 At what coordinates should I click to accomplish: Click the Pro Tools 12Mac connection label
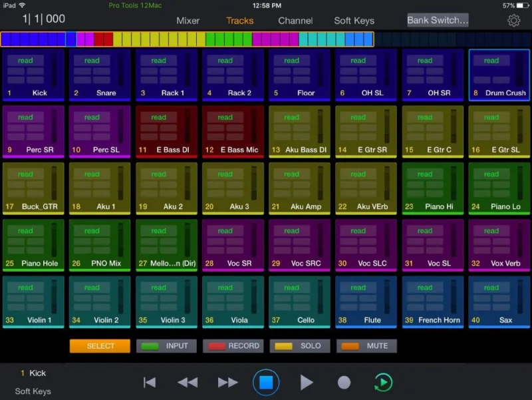click(135, 5)
